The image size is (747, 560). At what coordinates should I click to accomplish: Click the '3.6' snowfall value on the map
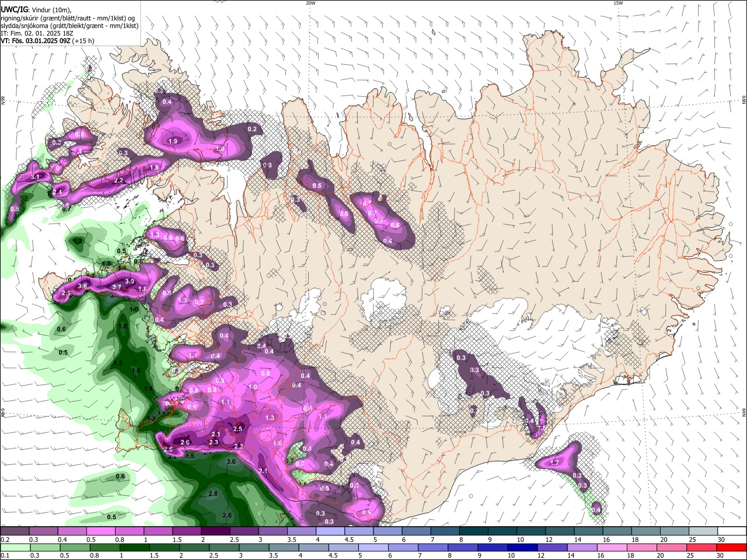[82, 286]
